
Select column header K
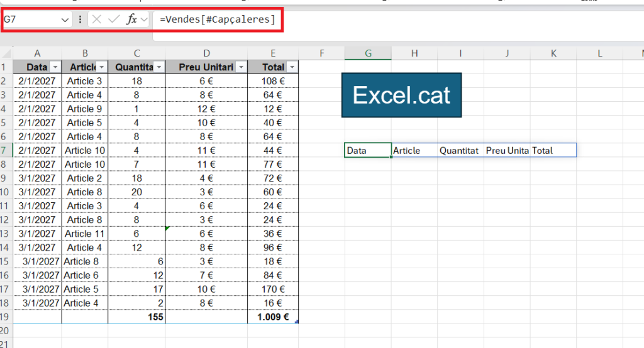point(553,53)
